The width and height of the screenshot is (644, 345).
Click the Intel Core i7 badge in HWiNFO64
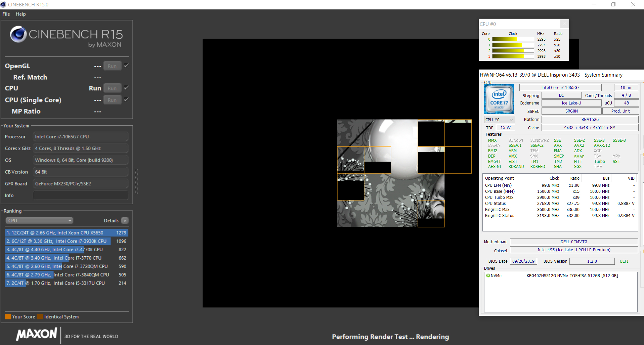coord(499,99)
